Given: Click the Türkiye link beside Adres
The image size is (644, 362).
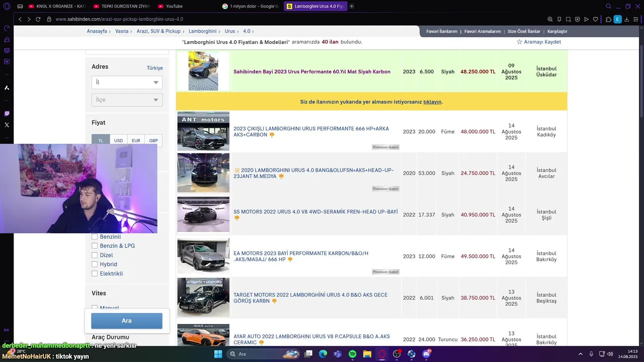Looking at the screenshot, I should click(x=154, y=68).
